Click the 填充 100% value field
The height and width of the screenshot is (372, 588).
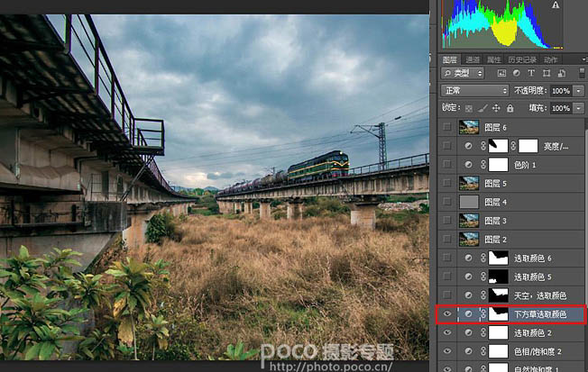[x=561, y=108]
